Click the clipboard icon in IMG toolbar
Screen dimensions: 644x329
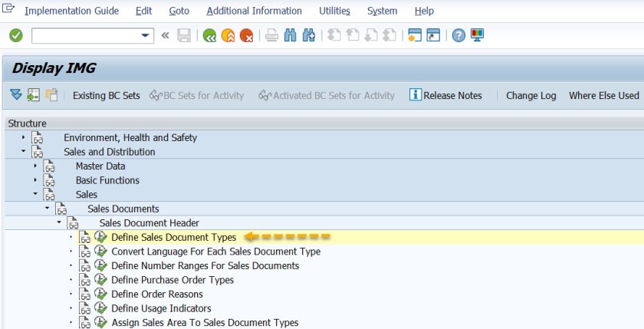pyautogui.click(x=51, y=95)
